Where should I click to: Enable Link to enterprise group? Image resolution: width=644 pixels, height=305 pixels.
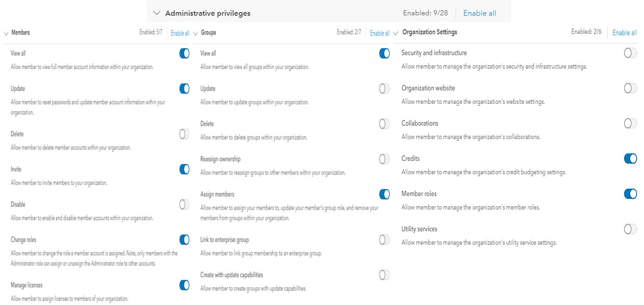(384, 240)
